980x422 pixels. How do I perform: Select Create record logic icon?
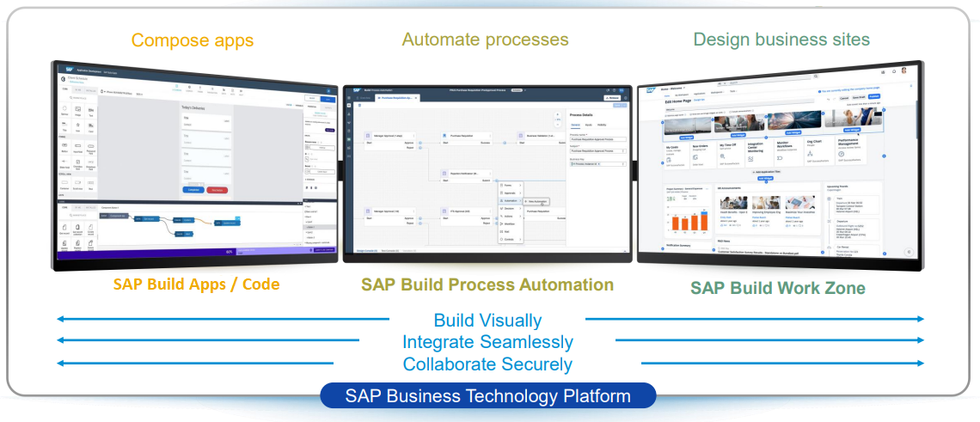tap(90, 229)
